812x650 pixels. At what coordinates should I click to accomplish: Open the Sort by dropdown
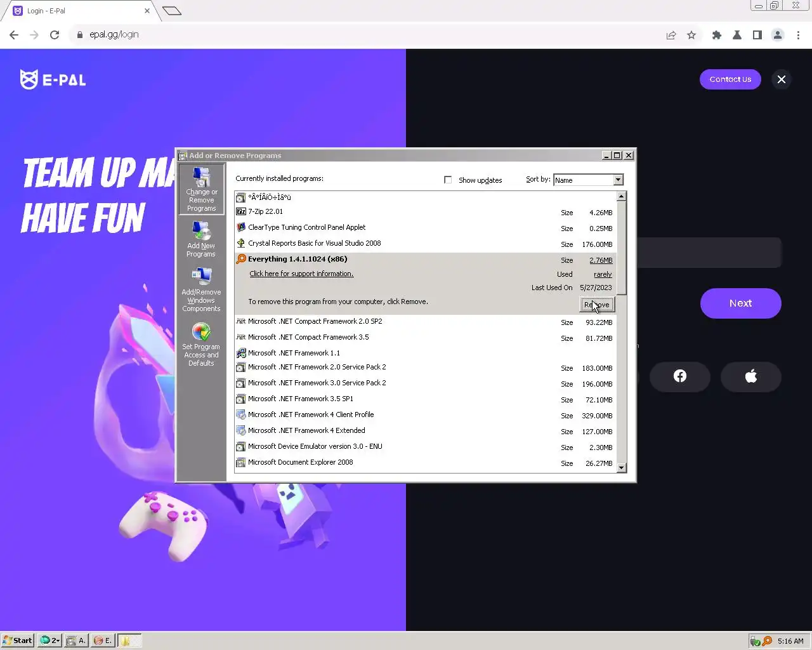click(x=619, y=180)
